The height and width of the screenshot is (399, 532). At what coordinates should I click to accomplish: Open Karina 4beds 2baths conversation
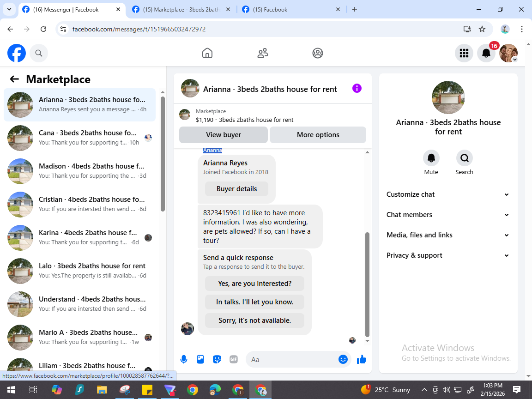pos(80,237)
